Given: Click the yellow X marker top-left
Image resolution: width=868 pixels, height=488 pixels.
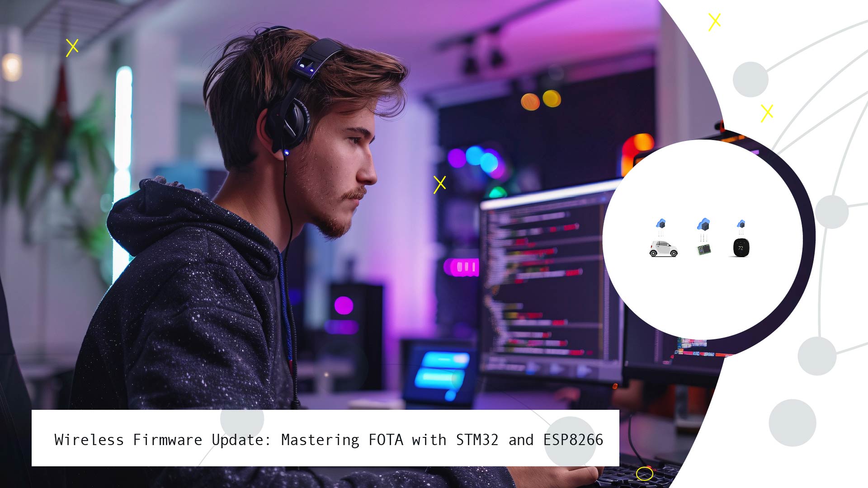Looking at the screenshot, I should [x=72, y=47].
